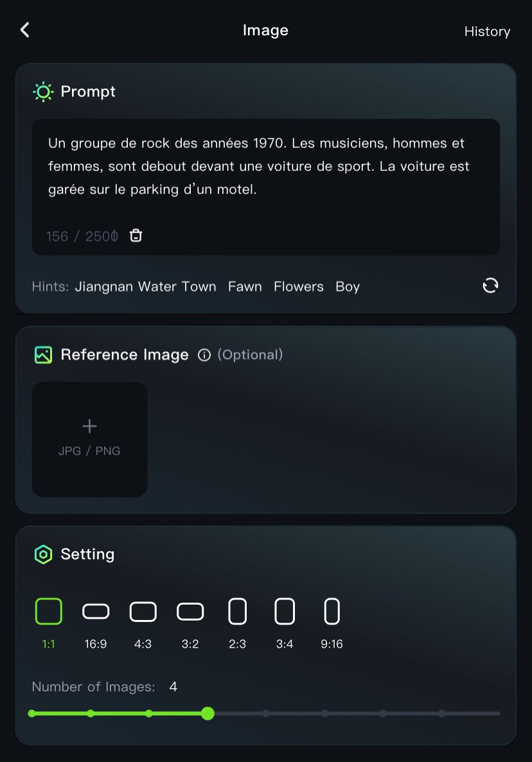
Task: Click inside the prompt text field
Action: (x=265, y=167)
